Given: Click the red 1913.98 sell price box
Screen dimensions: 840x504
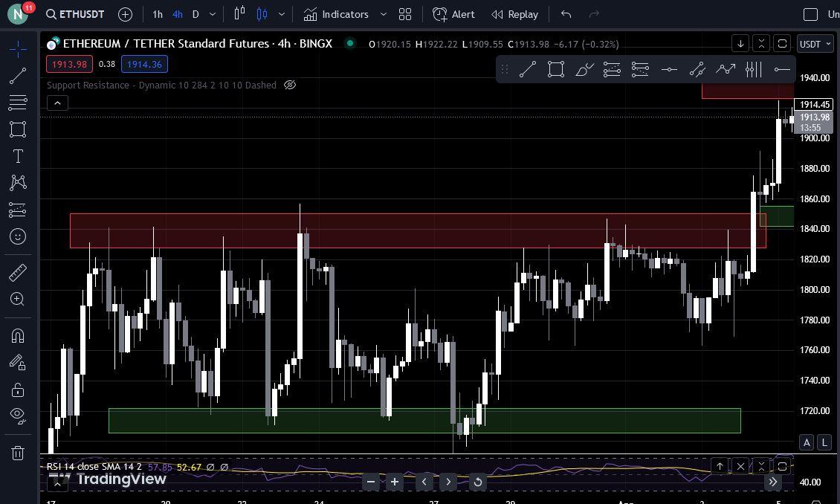Looking at the screenshot, I should [69, 64].
